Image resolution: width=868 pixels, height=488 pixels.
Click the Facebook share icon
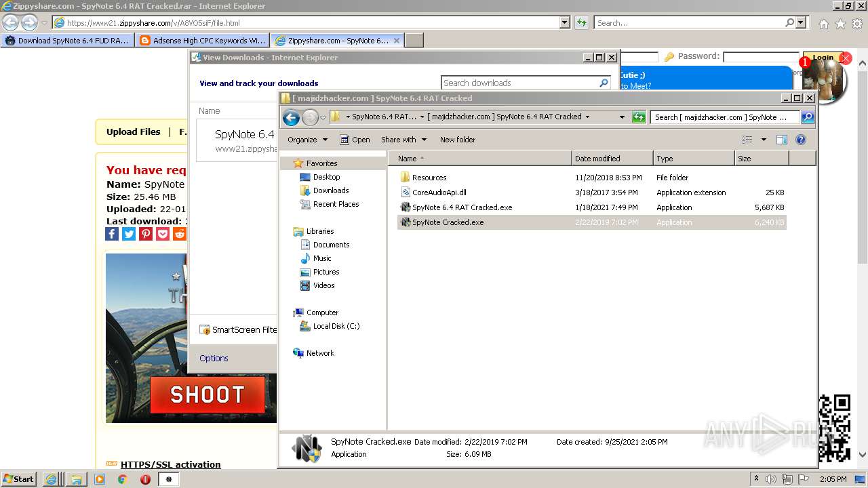click(x=113, y=234)
